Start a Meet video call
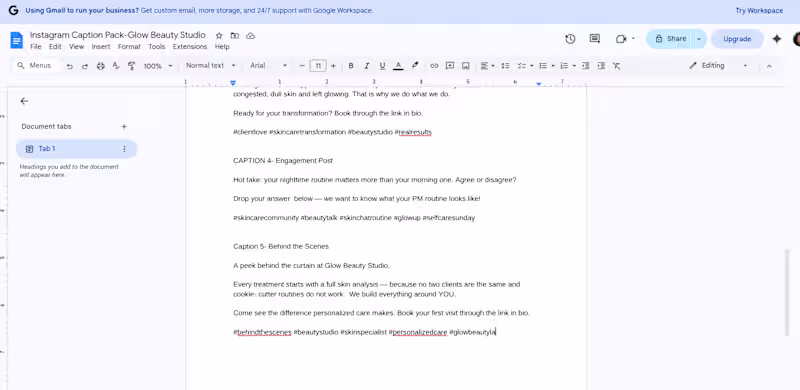Viewport: 800px width, 390px height. coord(621,39)
